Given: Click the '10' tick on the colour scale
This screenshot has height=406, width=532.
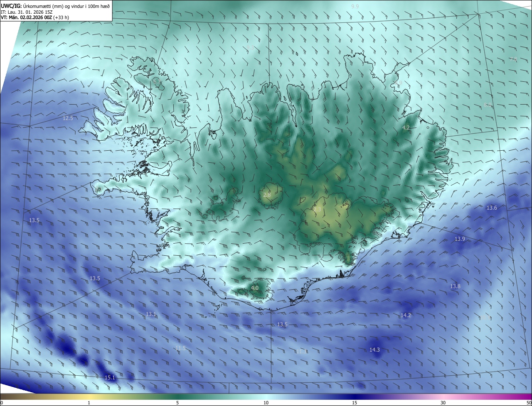Looking at the screenshot, I should coord(266,403).
